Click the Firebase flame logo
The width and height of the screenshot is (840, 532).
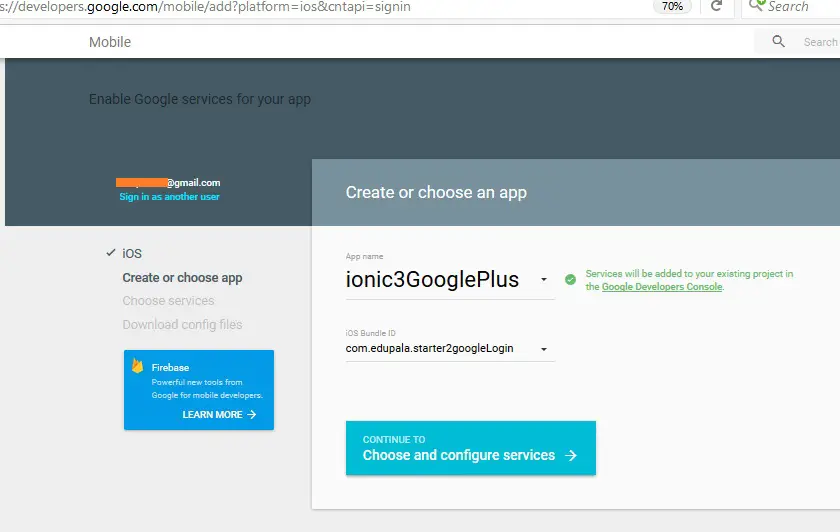point(138,366)
